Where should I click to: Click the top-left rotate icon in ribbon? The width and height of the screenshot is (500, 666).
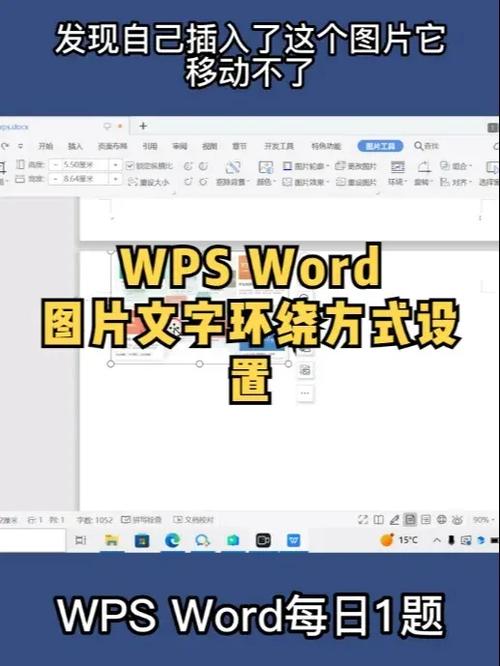pos(188,166)
